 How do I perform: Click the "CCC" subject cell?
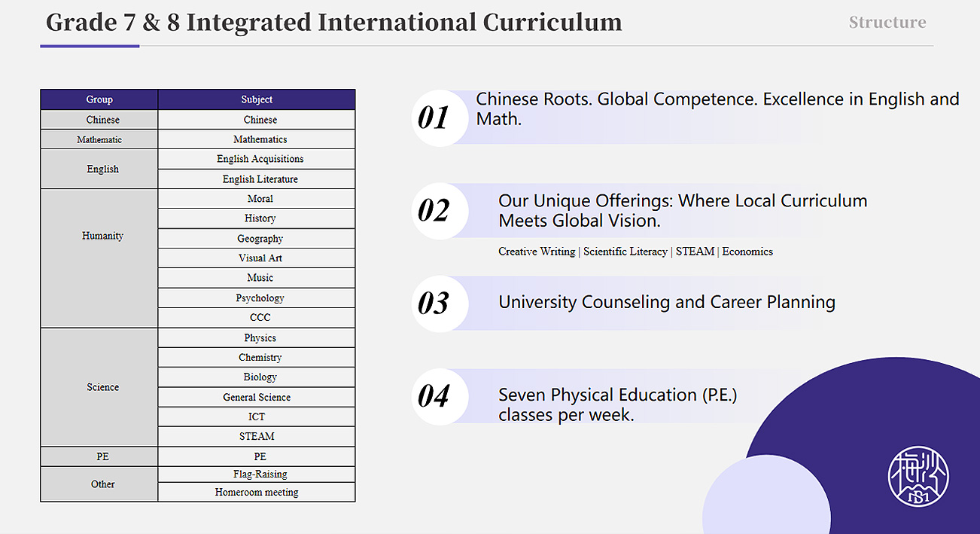[257, 318]
